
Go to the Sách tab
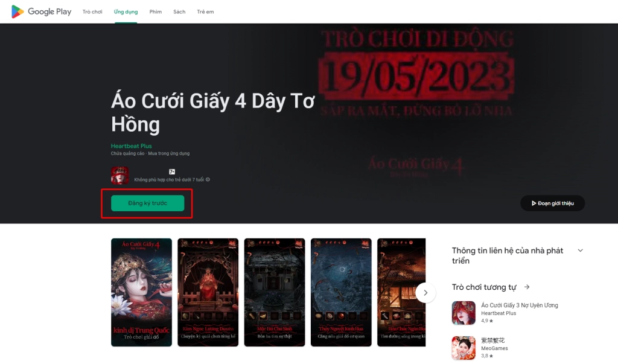tap(179, 12)
